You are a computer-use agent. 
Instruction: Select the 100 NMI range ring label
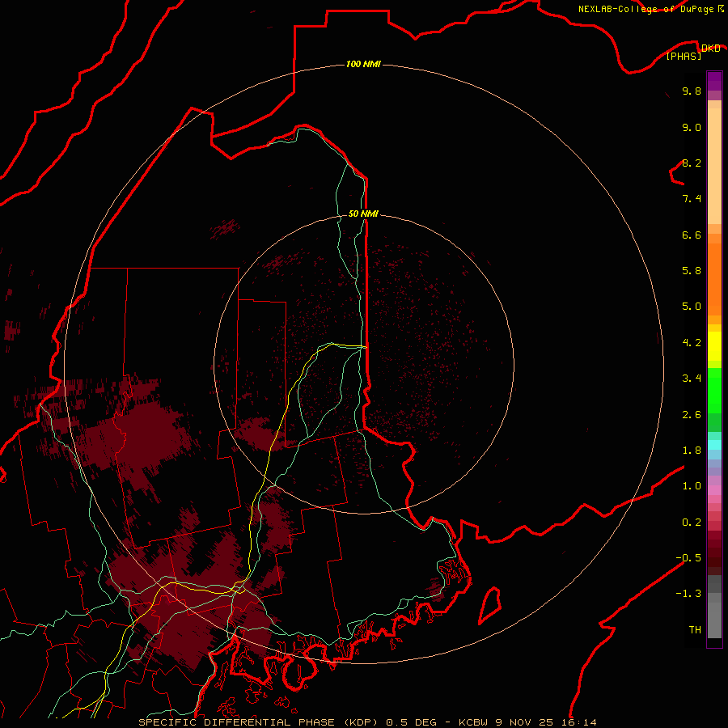click(363, 64)
